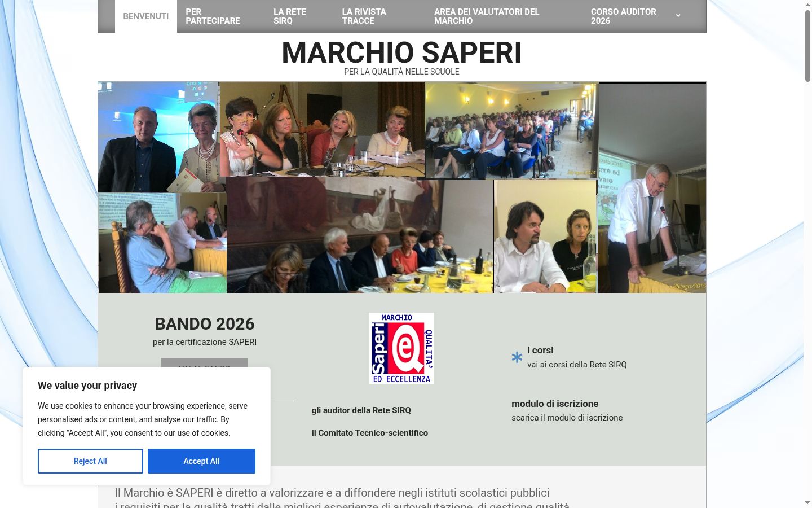Open LA RETE SIRQ menu item
812x508 pixels.
click(x=290, y=16)
